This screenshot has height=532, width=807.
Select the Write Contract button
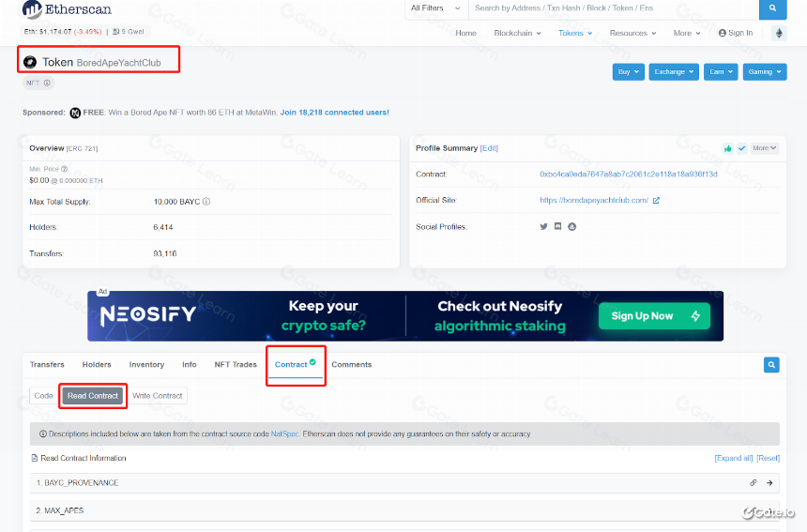(x=157, y=396)
